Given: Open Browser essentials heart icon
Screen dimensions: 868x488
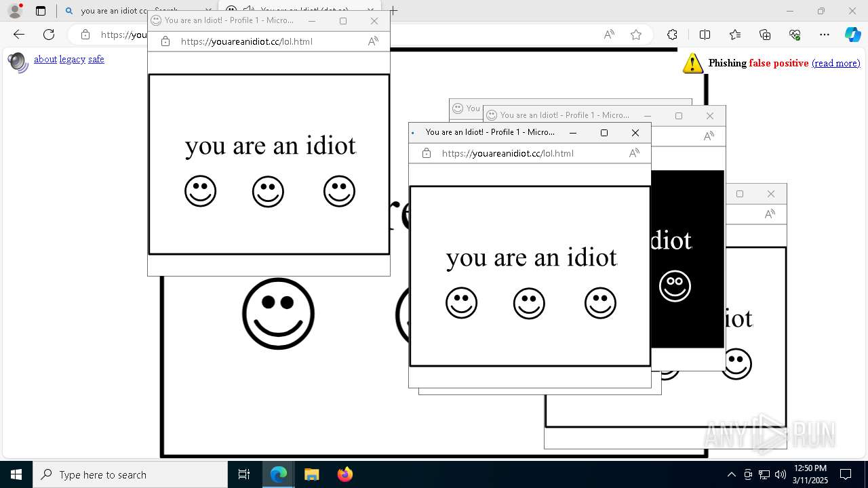Looking at the screenshot, I should coord(795,35).
